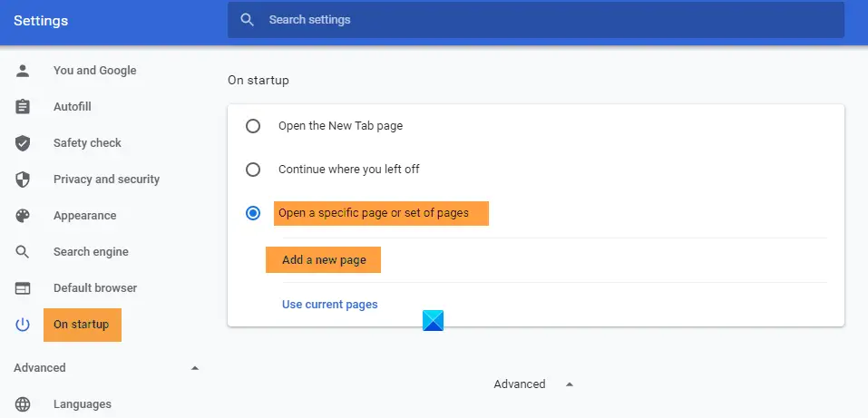The width and height of the screenshot is (868, 418).
Task: Select Continue where you left off radio
Action: click(253, 170)
